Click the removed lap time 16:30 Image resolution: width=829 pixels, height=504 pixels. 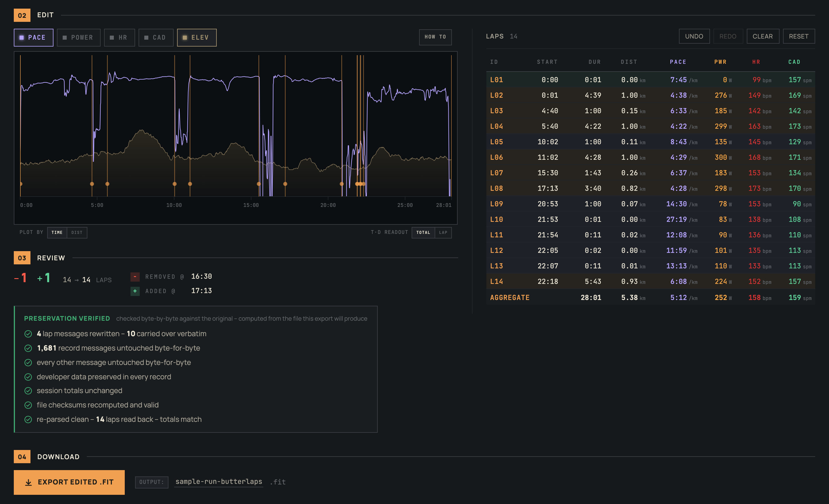(202, 276)
